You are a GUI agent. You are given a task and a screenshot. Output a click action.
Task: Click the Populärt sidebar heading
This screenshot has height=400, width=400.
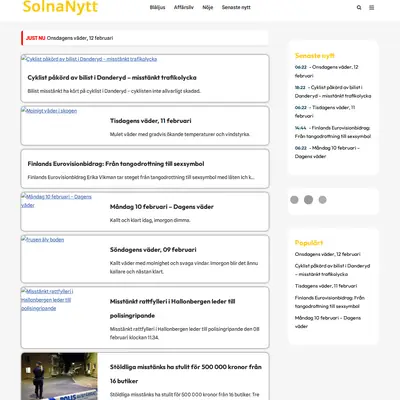(309, 243)
